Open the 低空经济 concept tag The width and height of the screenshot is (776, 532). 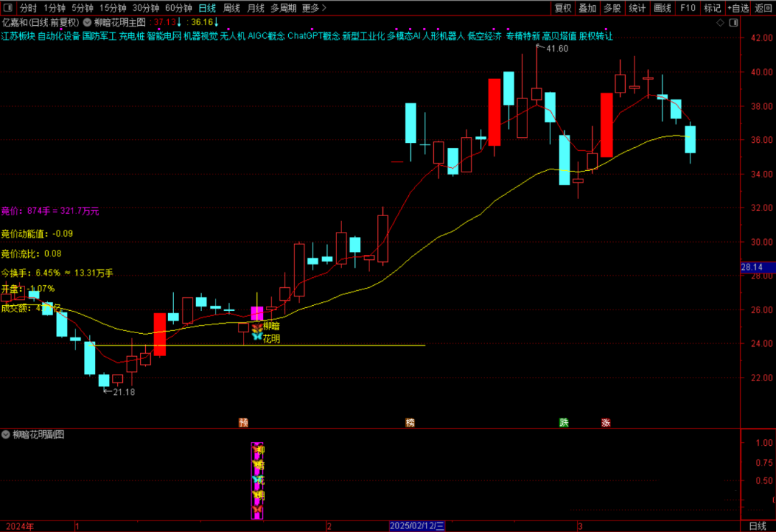(484, 36)
